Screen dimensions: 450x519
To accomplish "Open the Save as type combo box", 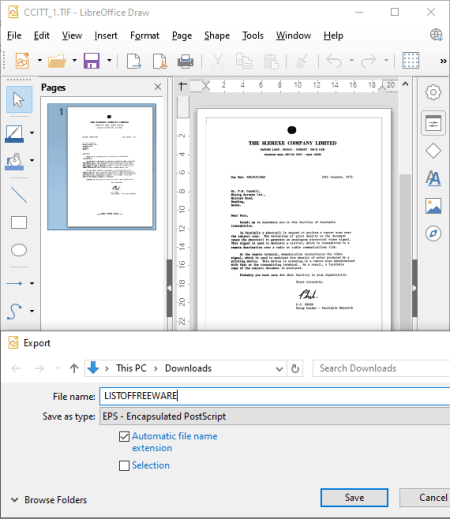I will point(275,416).
